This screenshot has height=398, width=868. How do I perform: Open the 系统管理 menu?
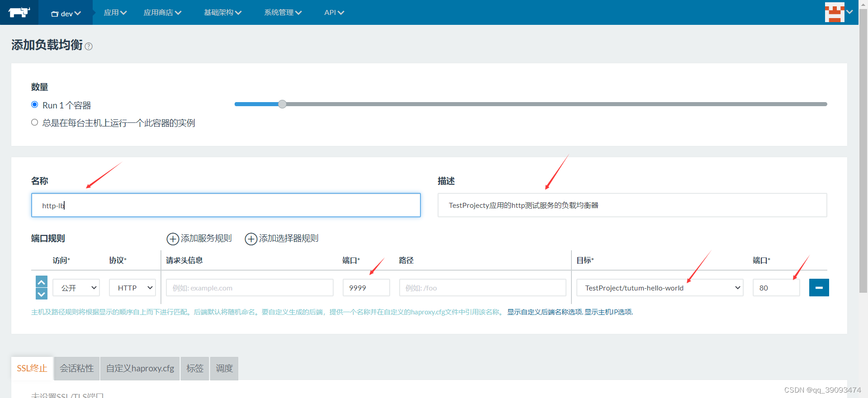coord(283,13)
